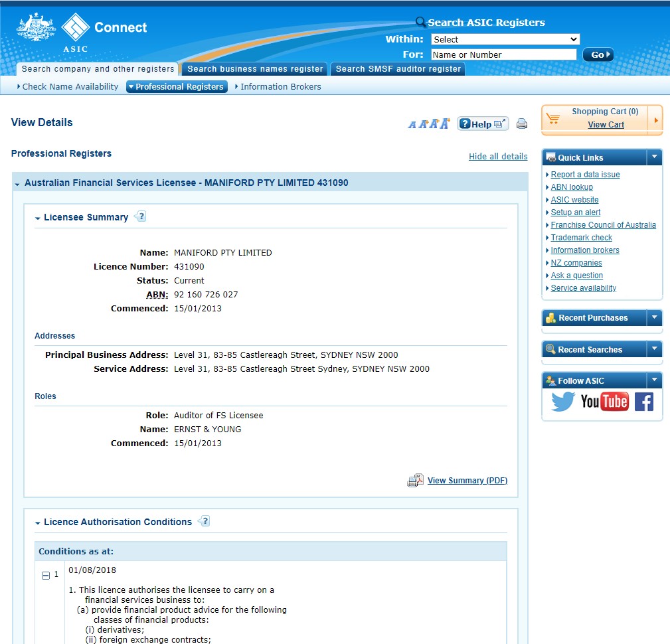670x644 pixels.
Task: Open ABN lookup quick link
Action: [x=572, y=187]
